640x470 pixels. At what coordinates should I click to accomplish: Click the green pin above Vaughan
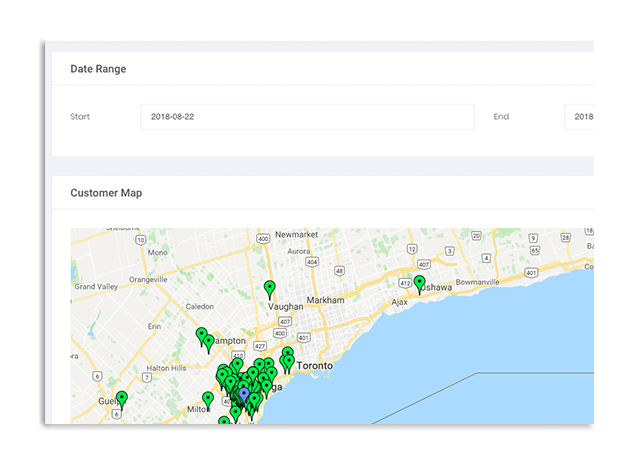(x=269, y=289)
